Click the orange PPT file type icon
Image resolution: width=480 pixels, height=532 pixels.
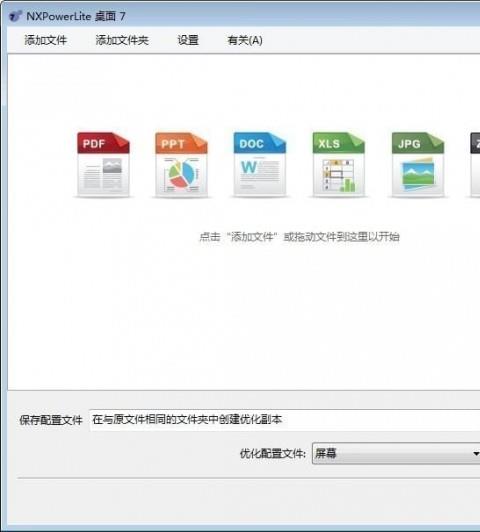181,164
